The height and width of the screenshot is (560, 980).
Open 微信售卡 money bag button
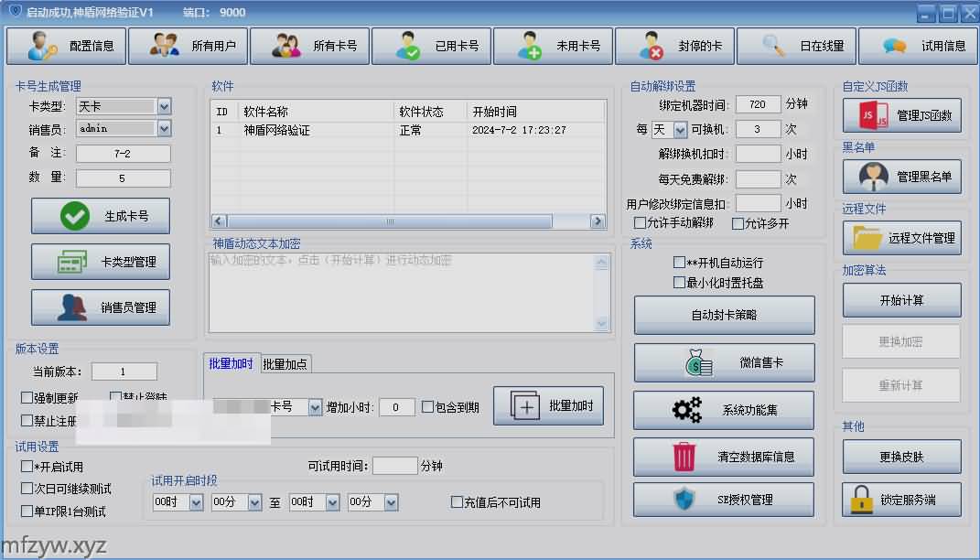tap(724, 362)
